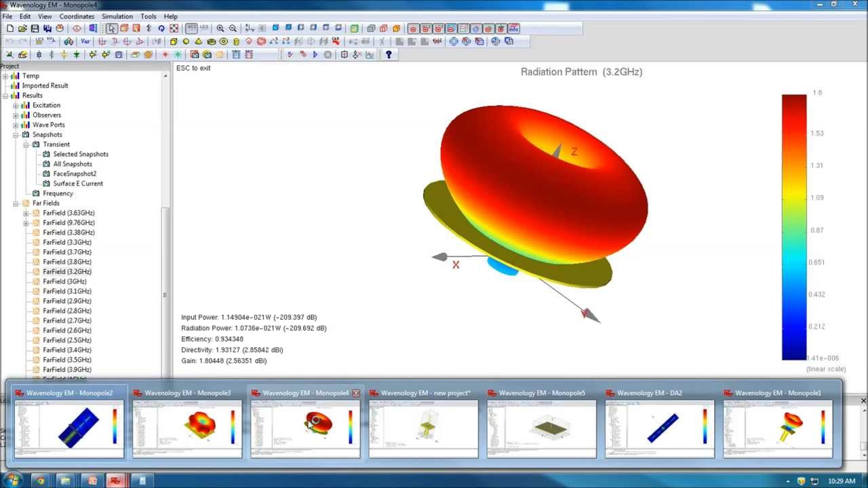Click the Help question mark icon
The height and width of the screenshot is (488, 868).
pos(389,55)
